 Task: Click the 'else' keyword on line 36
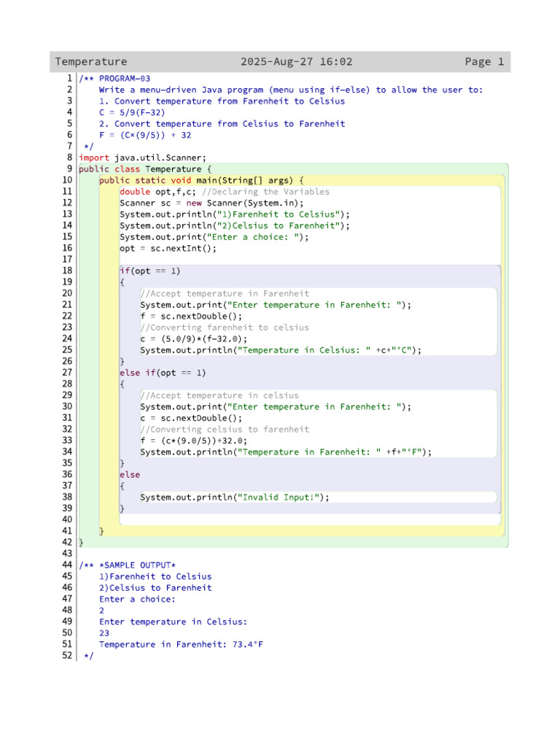(x=130, y=475)
